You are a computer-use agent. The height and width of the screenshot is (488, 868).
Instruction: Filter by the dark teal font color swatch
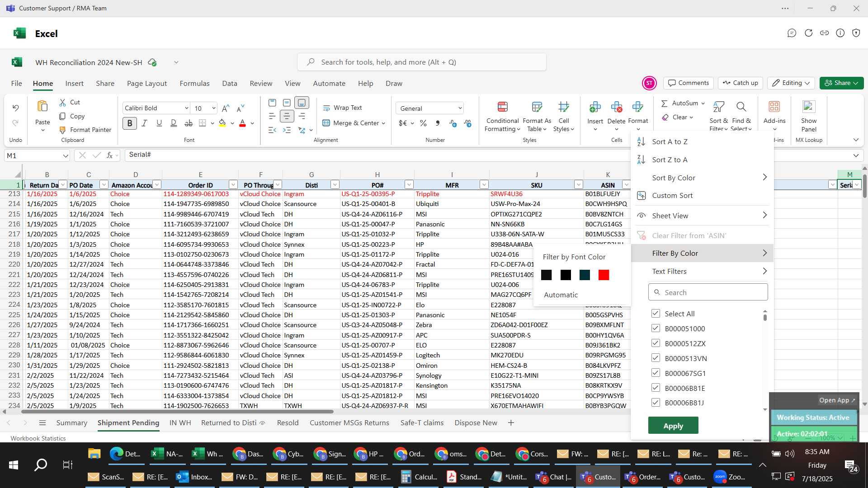(x=585, y=275)
